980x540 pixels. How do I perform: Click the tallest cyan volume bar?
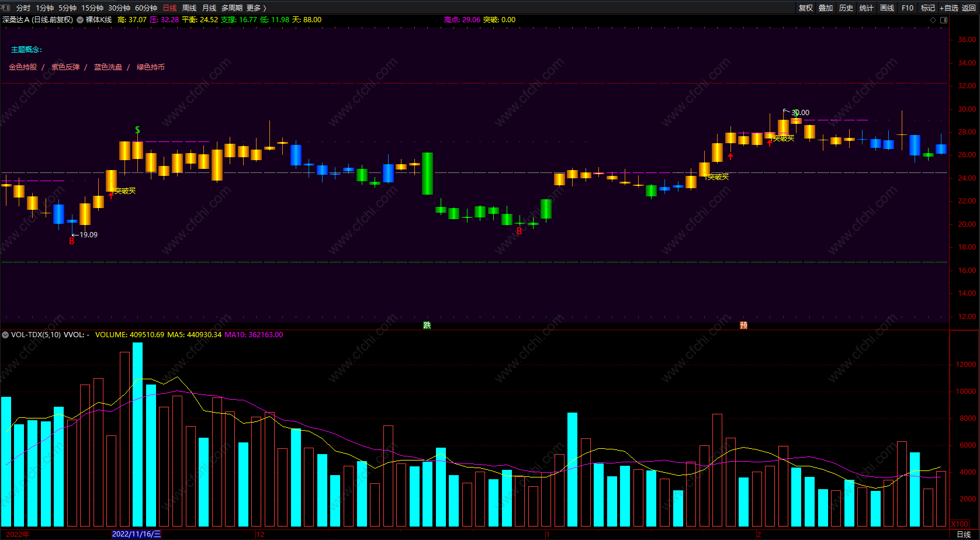[137, 434]
